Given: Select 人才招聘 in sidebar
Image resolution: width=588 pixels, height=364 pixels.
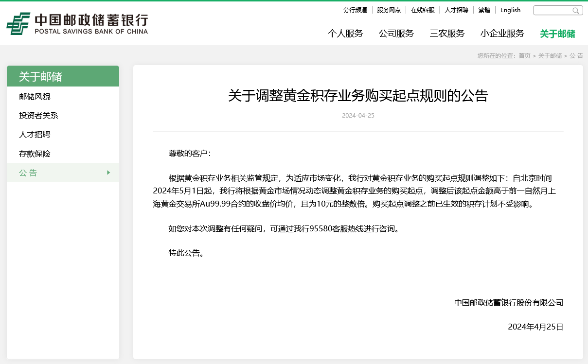Looking at the screenshot, I should (63, 135).
